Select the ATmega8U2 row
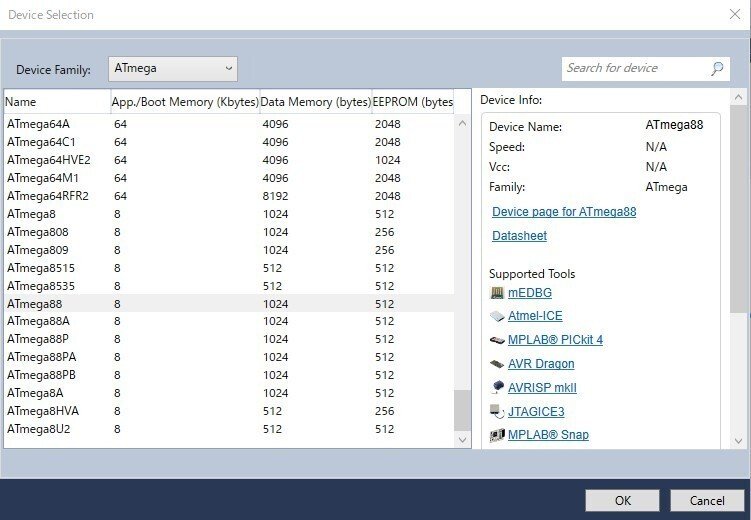This screenshot has height=520, width=751. pos(229,429)
